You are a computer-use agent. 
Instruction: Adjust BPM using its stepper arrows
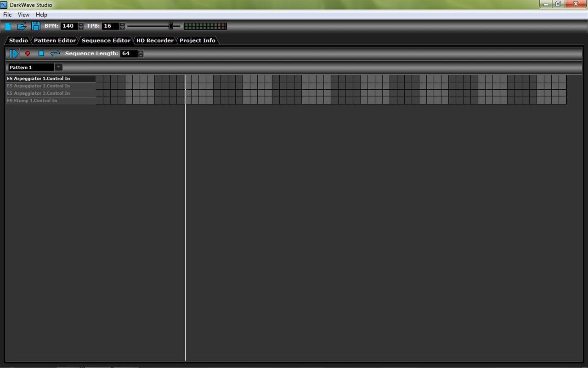click(x=81, y=26)
